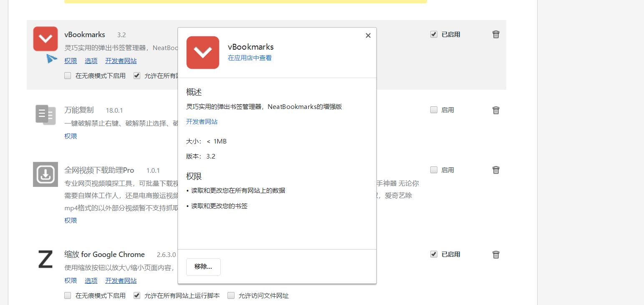Open 开发者网站 link for 缩放 for Google Chrome

tap(121, 281)
